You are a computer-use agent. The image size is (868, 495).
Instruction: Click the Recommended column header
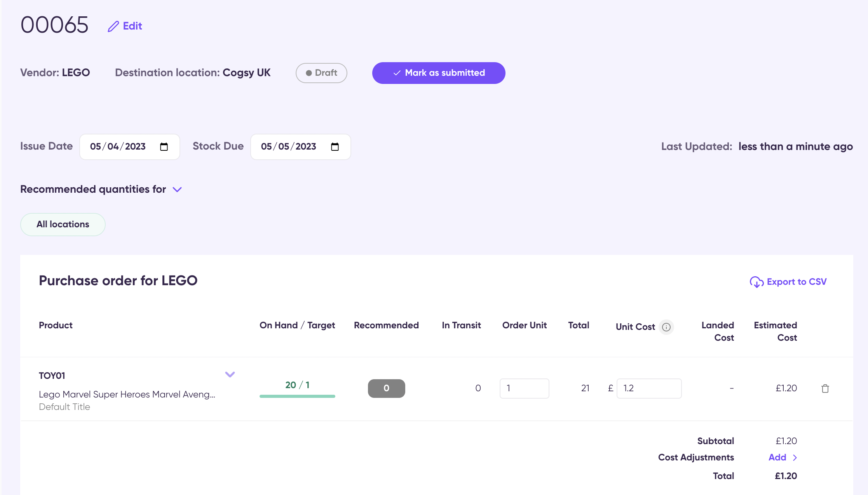point(386,326)
